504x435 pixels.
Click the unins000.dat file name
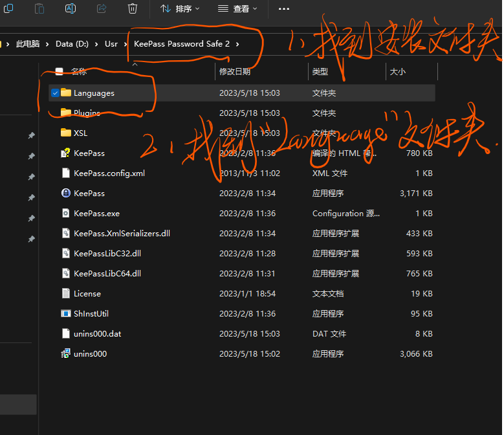[x=98, y=334]
